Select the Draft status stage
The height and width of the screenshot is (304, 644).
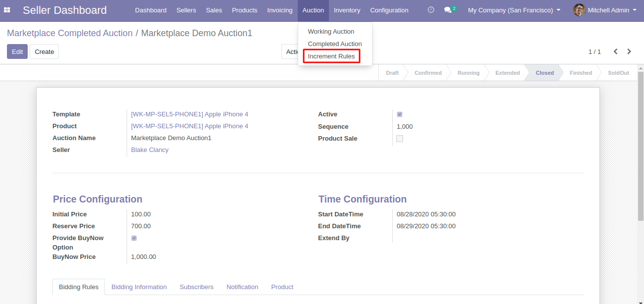(x=392, y=73)
